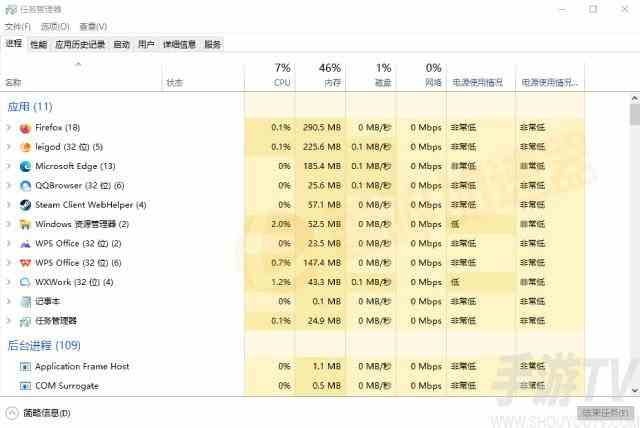
Task: Sort by the 网络 column header
Action: 421,75
